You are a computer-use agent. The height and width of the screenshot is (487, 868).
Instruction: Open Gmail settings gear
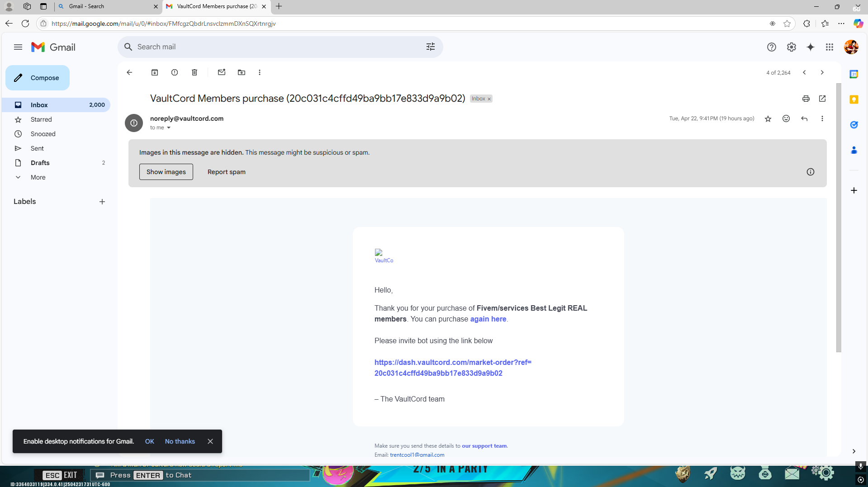(x=791, y=47)
